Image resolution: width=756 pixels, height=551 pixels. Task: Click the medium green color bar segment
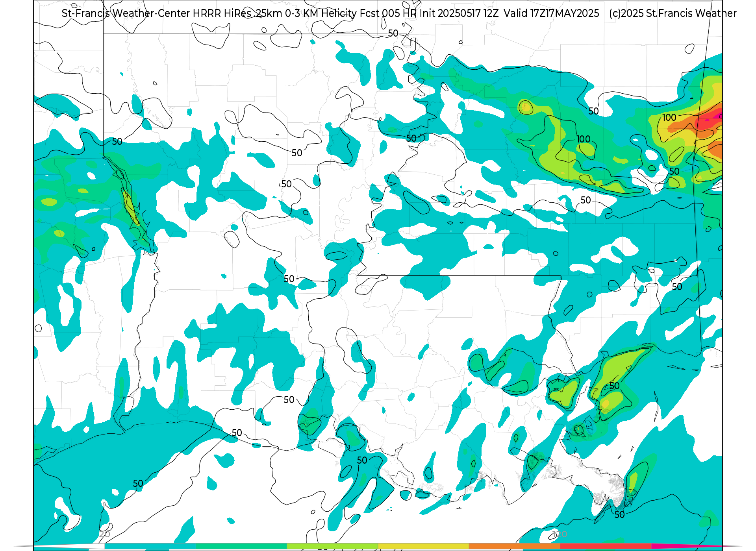(x=241, y=546)
